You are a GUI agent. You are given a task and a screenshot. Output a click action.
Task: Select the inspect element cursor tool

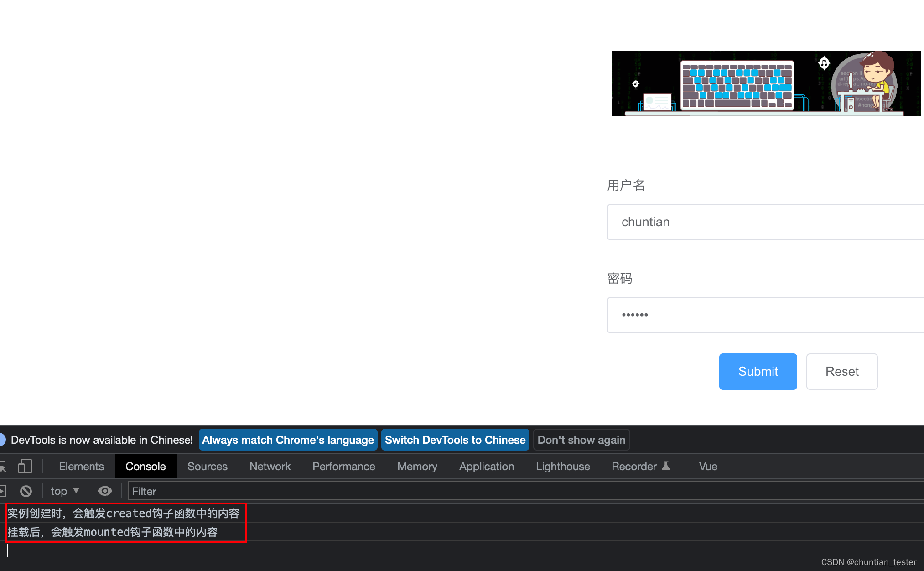[3, 466]
